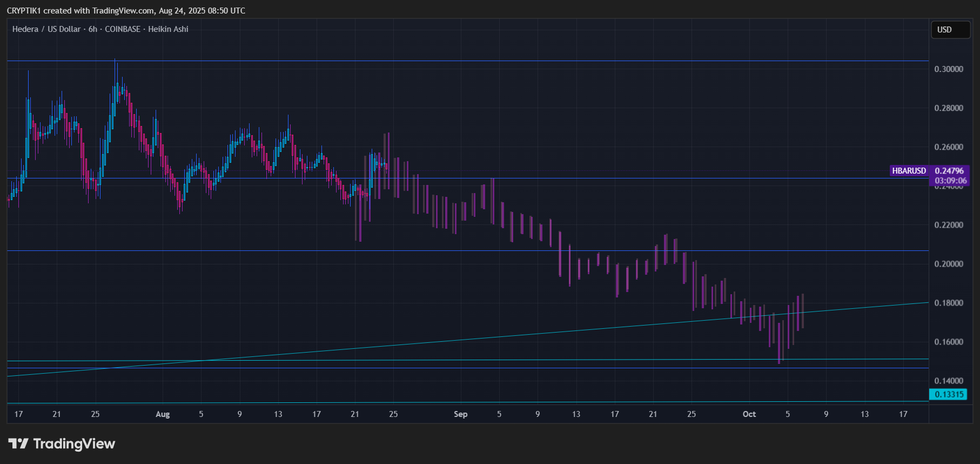Viewport: 980px width, 464px height.
Task: Click the Oct label on time axis
Action: click(x=749, y=414)
